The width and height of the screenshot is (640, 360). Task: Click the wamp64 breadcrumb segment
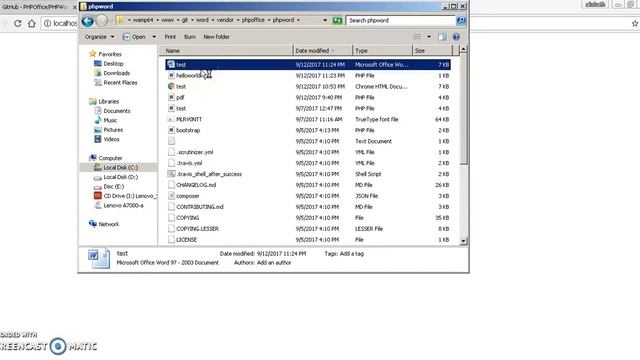point(142,20)
